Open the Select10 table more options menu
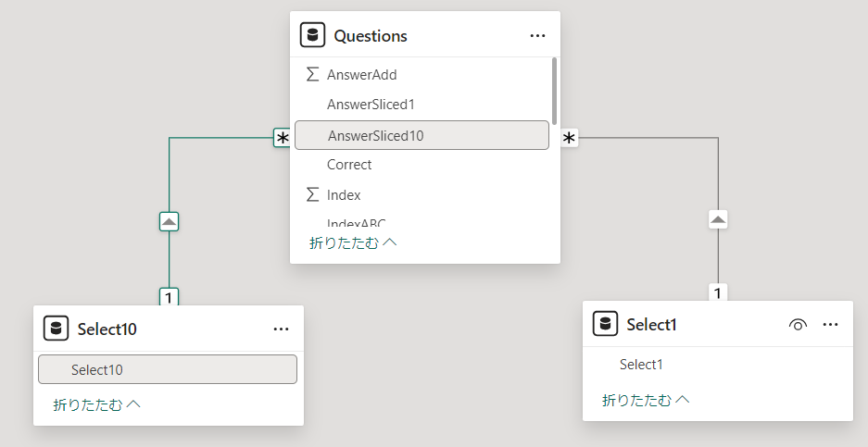This screenshot has height=447, width=868. (x=282, y=329)
